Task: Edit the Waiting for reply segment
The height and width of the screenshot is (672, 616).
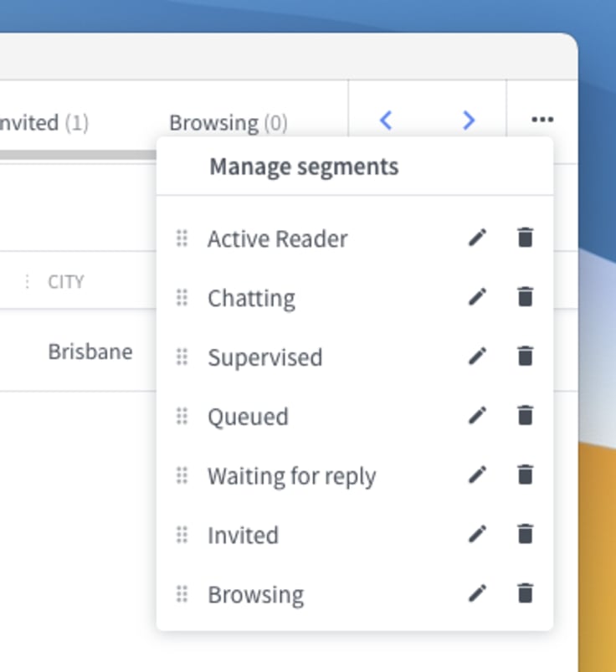Action: (x=478, y=475)
